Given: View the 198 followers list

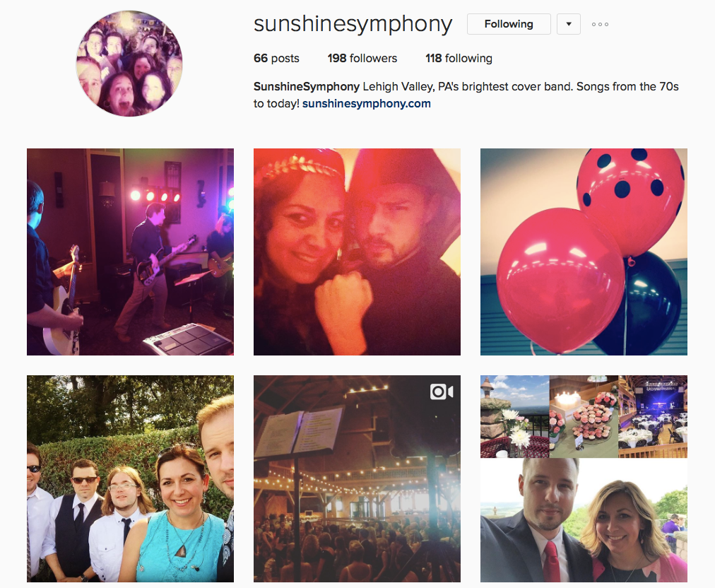Looking at the screenshot, I should pyautogui.click(x=362, y=59).
